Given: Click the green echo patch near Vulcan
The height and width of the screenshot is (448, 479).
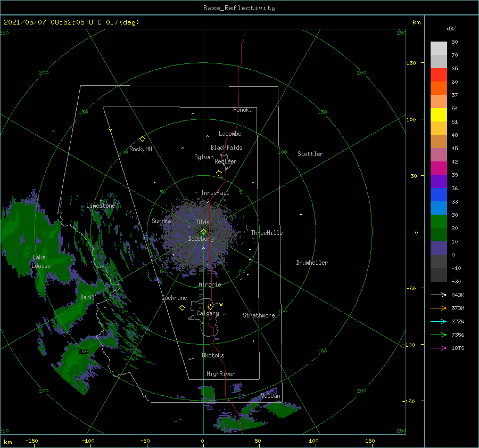Looking at the screenshot, I should coord(283,410).
